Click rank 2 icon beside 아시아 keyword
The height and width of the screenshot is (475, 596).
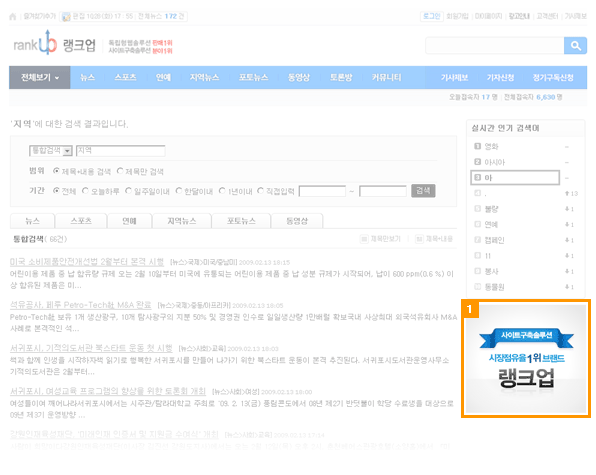(478, 162)
